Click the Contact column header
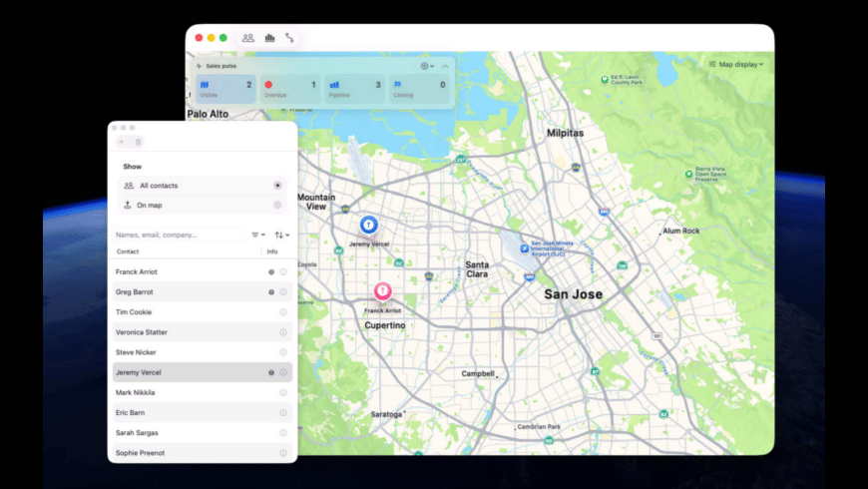868x489 pixels. point(128,251)
